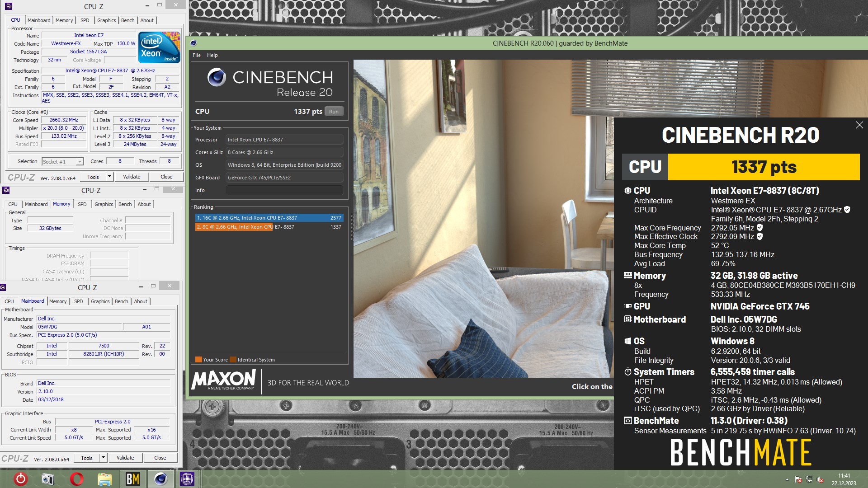Viewport: 868px width, 488px height.
Task: Click Close button in bottom CPU-Z window
Action: coord(160,458)
